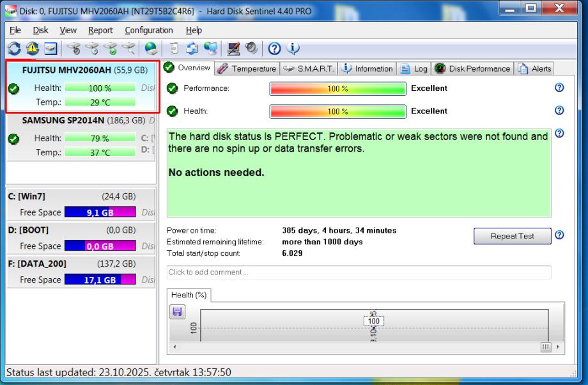The image size is (588, 385).
Task: Click the 'Status last updated' status bar text
Action: [118, 372]
